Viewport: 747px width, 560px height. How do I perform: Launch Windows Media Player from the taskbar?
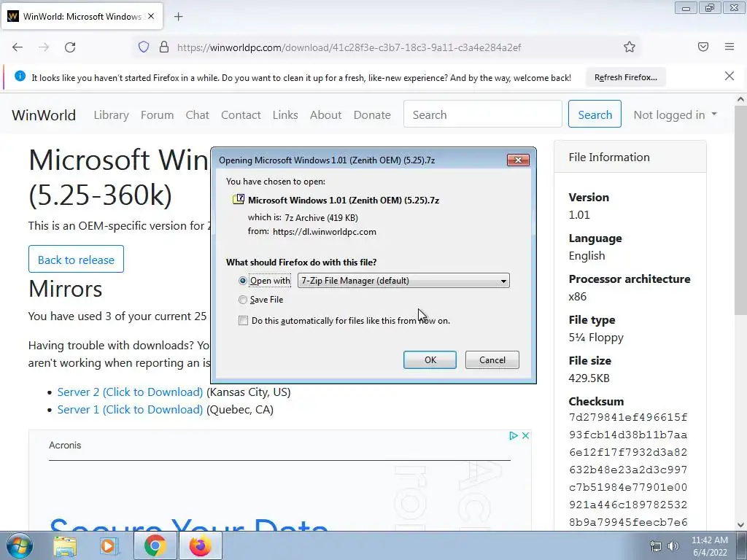pos(109,545)
